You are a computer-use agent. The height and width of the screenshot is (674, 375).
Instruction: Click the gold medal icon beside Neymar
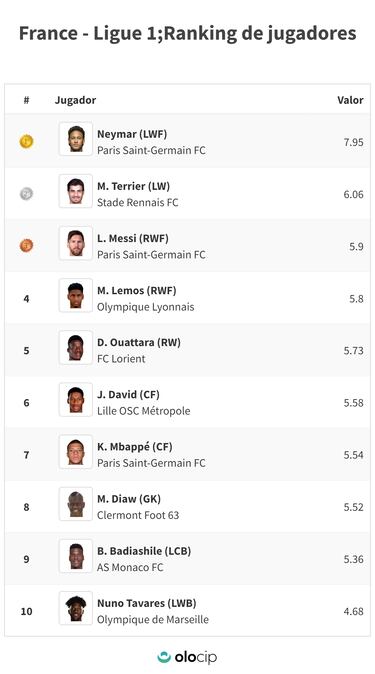tap(26, 141)
